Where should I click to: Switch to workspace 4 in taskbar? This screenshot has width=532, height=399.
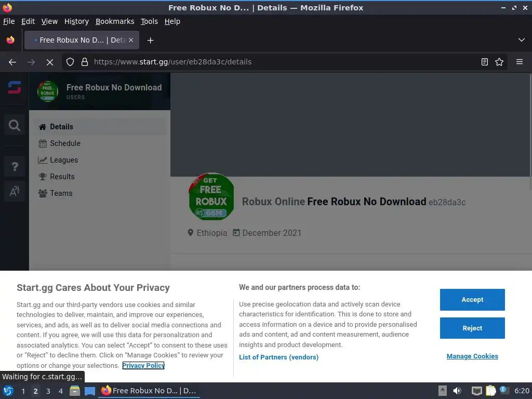(x=61, y=391)
